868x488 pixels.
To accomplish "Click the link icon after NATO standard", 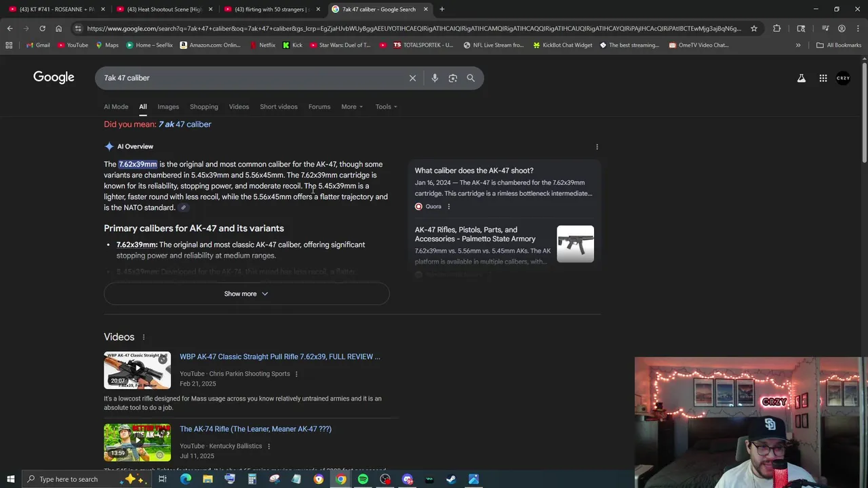I will 183,208.
